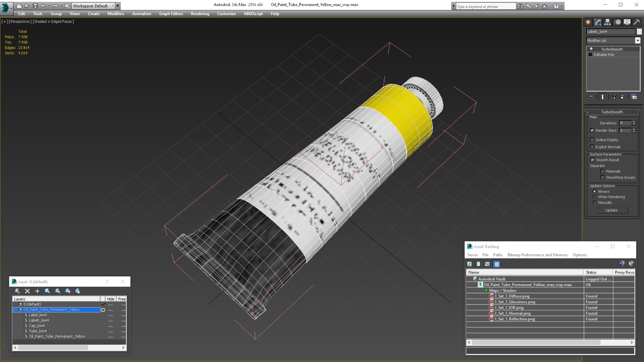Open the MAXScript menu
The height and width of the screenshot is (362, 644).
(253, 14)
